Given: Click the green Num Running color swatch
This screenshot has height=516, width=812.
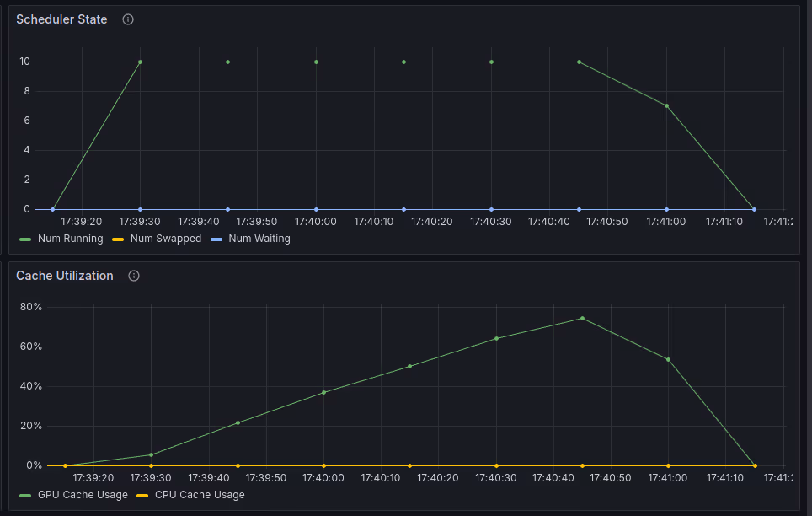Looking at the screenshot, I should pos(25,239).
